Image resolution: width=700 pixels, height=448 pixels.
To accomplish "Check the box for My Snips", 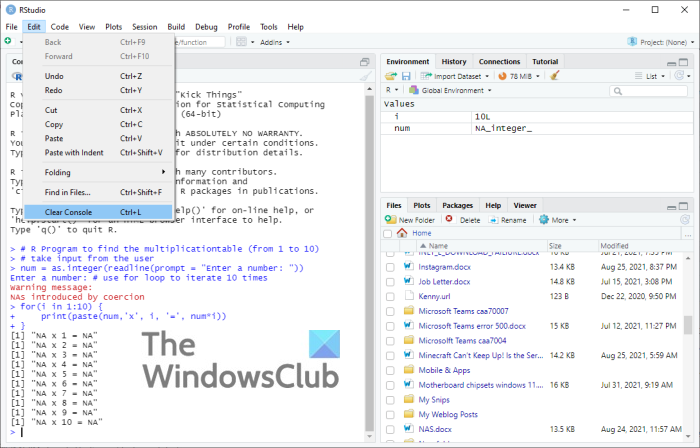I will 390,400.
